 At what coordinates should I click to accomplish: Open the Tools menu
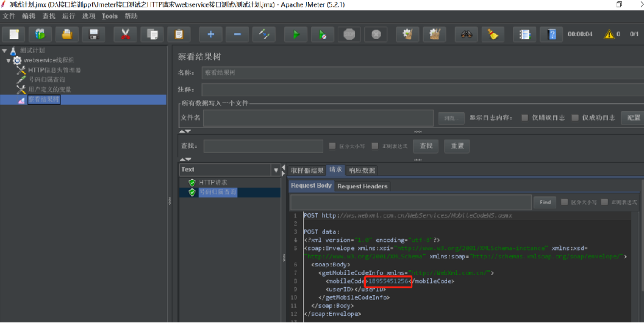tap(110, 16)
